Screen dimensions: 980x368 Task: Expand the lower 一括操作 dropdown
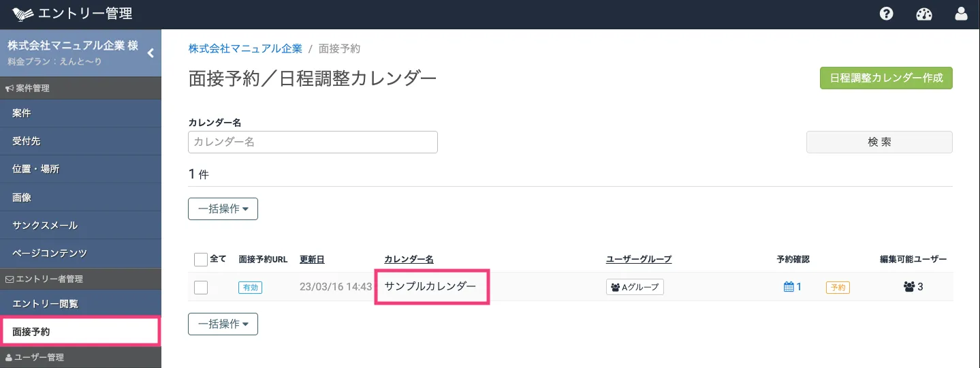point(223,324)
